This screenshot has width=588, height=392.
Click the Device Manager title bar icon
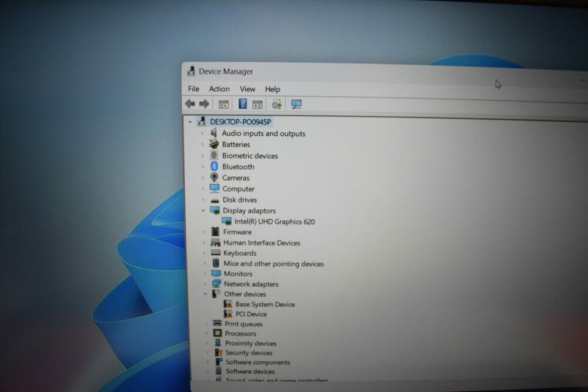(191, 71)
